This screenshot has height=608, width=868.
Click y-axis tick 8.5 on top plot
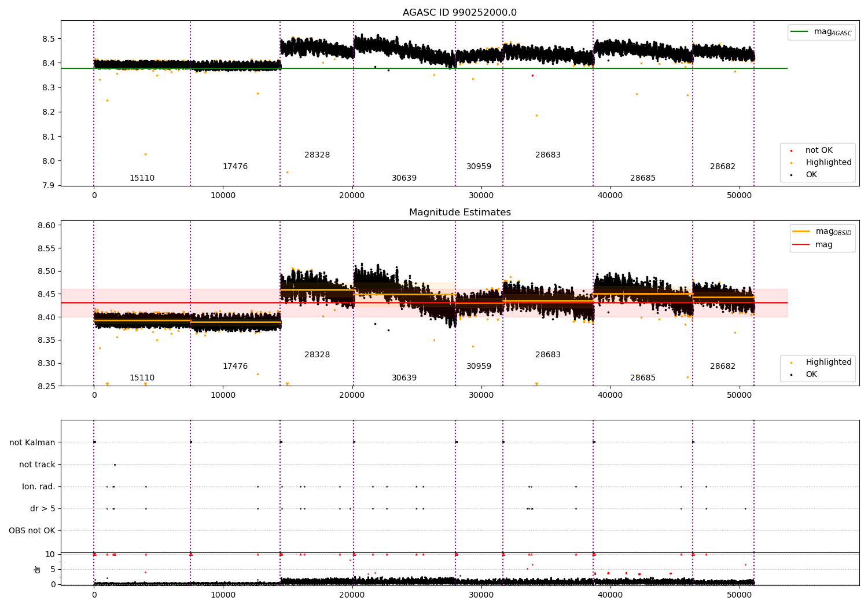pyautogui.click(x=49, y=39)
